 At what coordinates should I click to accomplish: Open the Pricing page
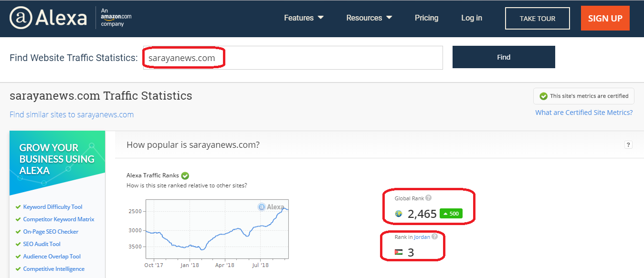coord(426,18)
